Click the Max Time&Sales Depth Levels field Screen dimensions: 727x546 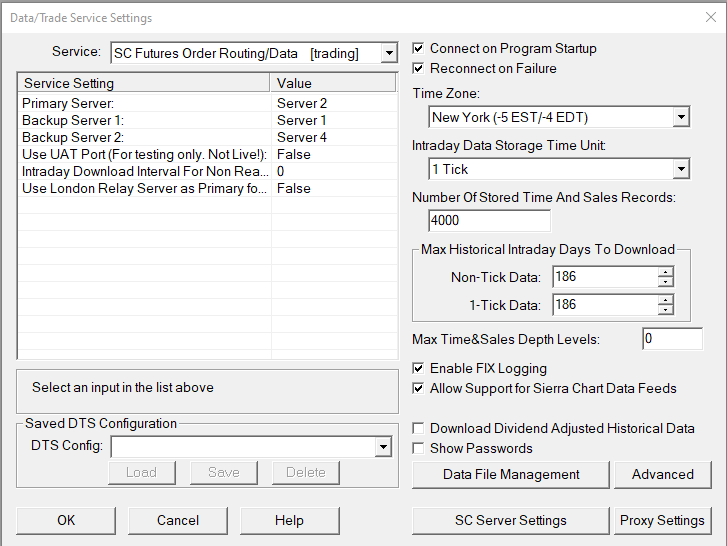[x=672, y=339]
